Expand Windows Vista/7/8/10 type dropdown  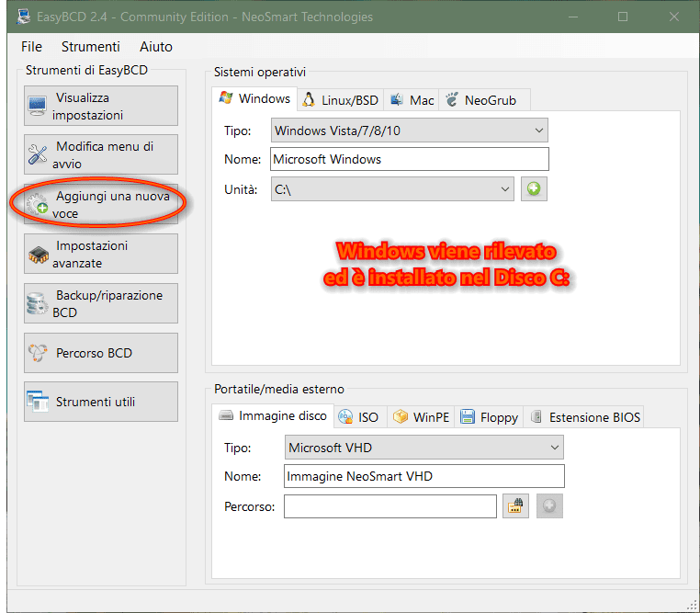(x=410, y=131)
